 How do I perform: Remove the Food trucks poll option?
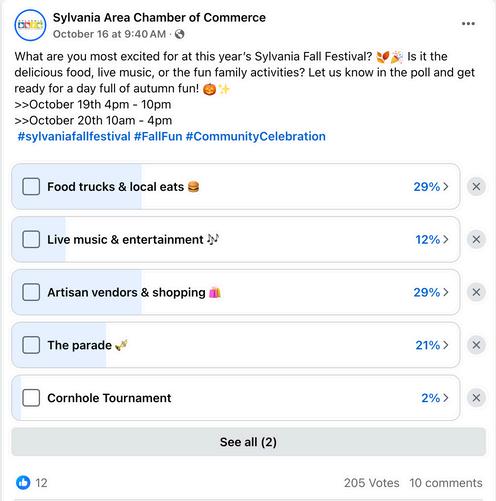click(476, 186)
